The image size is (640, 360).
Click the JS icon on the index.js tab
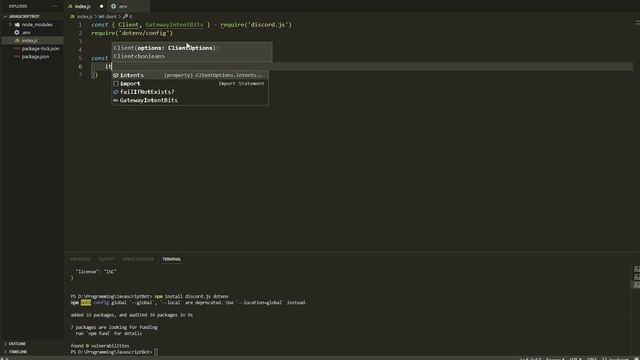pos(70,7)
